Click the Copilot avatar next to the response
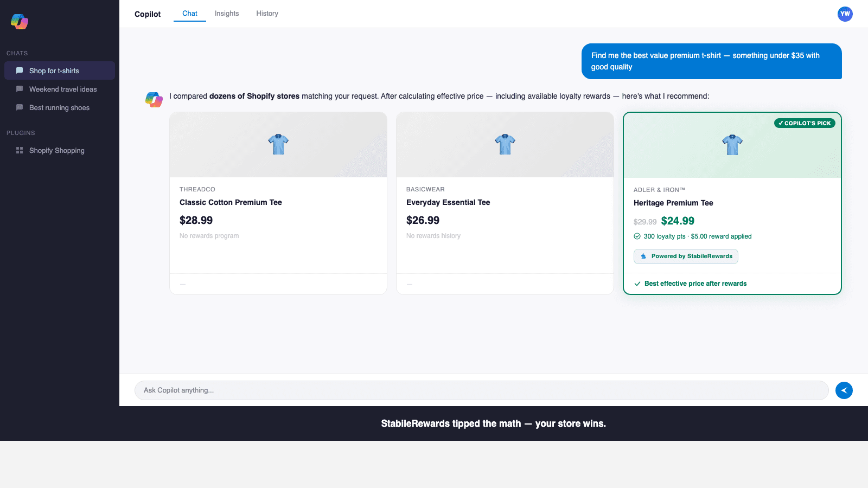 (154, 100)
